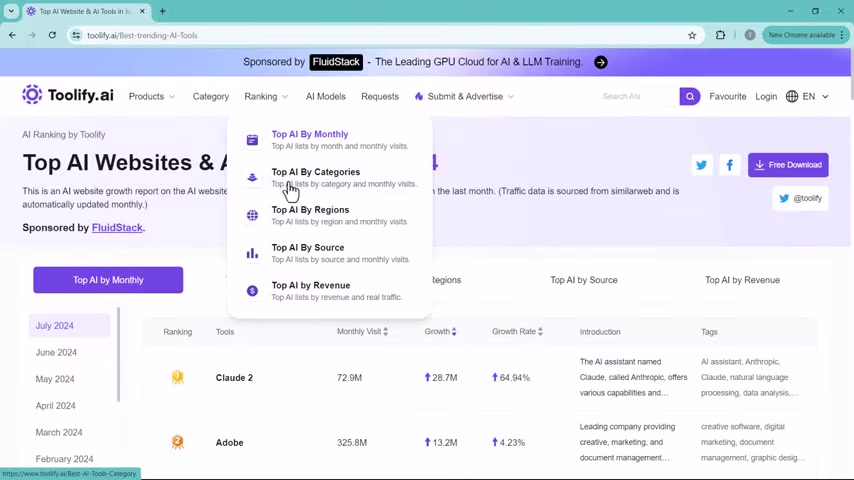Image resolution: width=854 pixels, height=480 pixels.
Task: Expand the Ranking dropdown menu
Action: pyautogui.click(x=266, y=96)
